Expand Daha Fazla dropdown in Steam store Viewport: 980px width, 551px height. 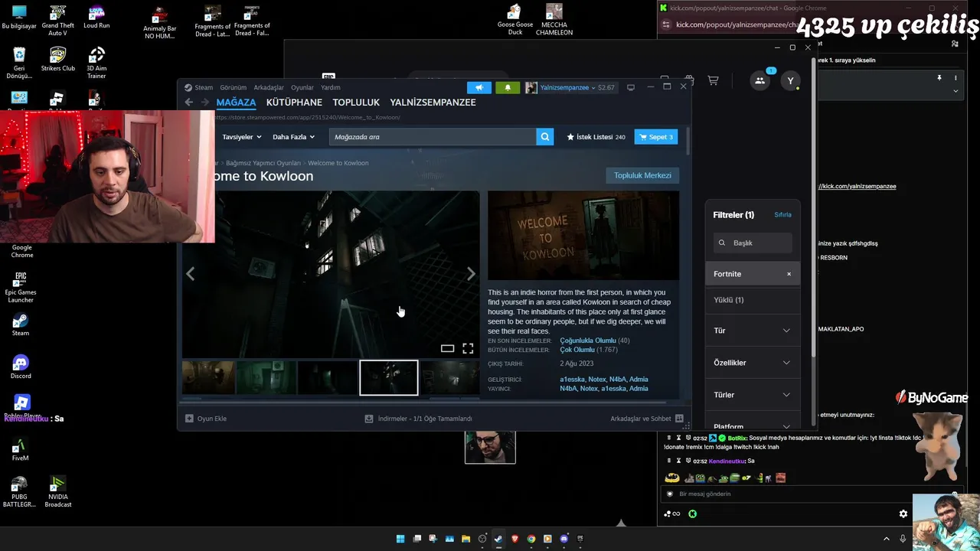click(293, 137)
